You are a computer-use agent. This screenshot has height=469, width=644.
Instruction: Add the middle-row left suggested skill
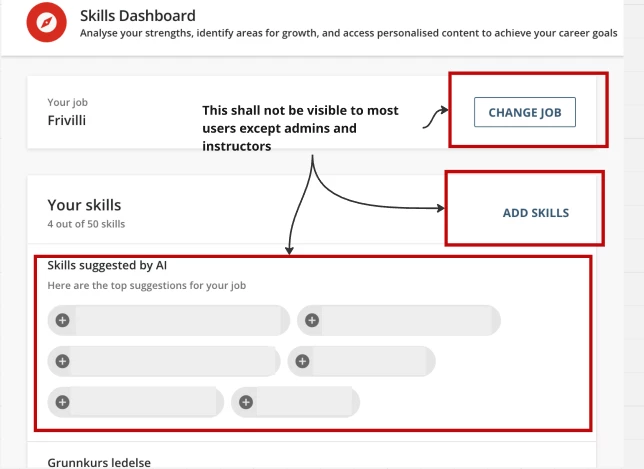[62, 361]
